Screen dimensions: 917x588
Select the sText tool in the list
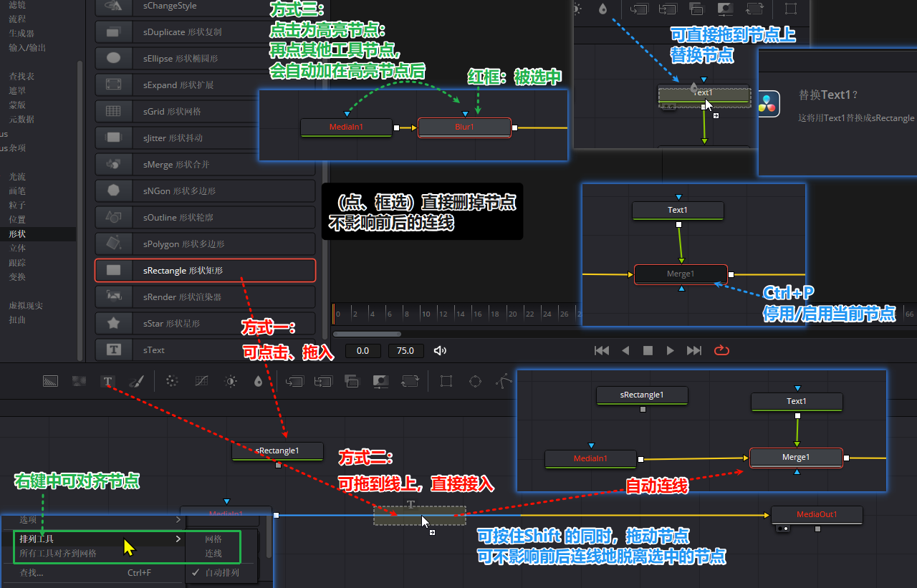[205, 350]
